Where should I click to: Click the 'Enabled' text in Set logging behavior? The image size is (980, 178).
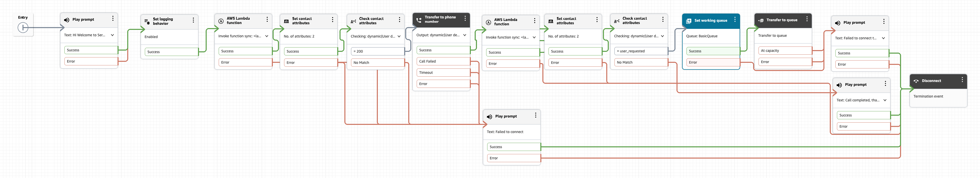(151, 37)
